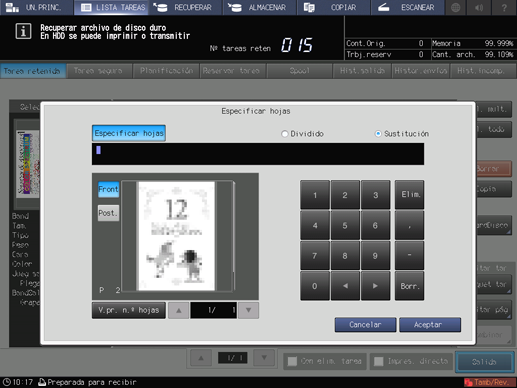517x388 pixels.
Task: Tap keypad digit 0
Action: tap(315, 286)
